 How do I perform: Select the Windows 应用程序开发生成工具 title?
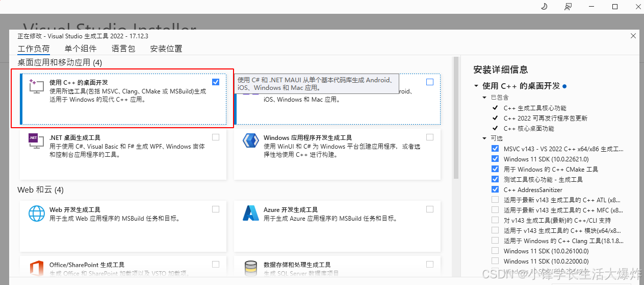(x=308, y=138)
